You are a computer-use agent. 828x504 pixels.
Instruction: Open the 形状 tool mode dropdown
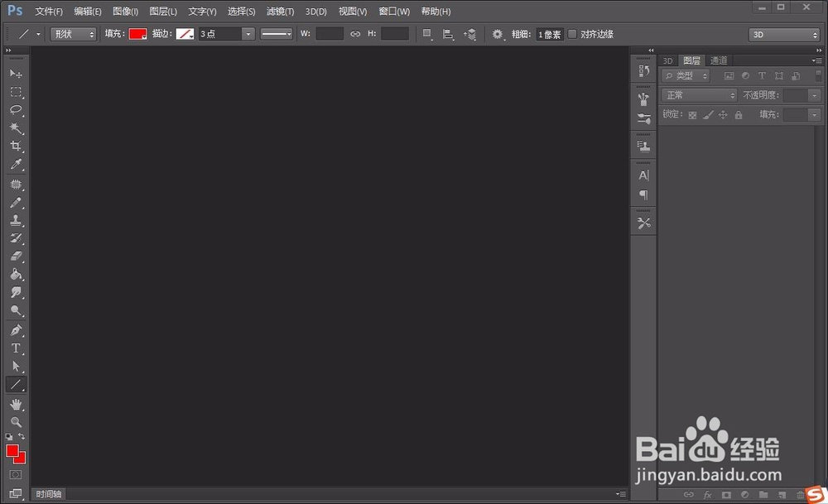[x=74, y=34]
